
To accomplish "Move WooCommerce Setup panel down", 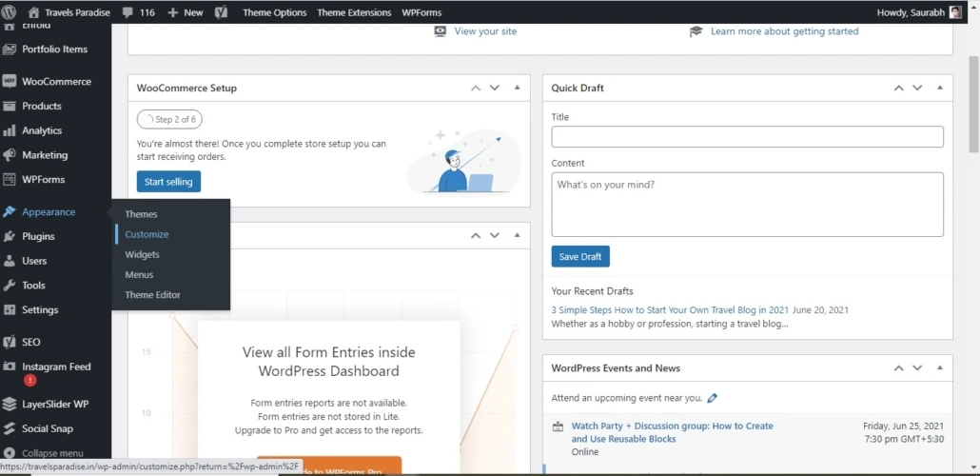I will 495,89.
